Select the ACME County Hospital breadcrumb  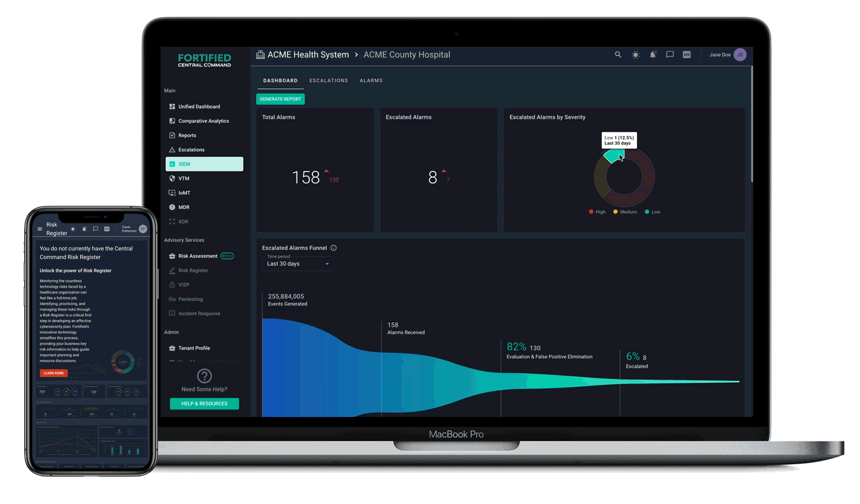(x=407, y=55)
